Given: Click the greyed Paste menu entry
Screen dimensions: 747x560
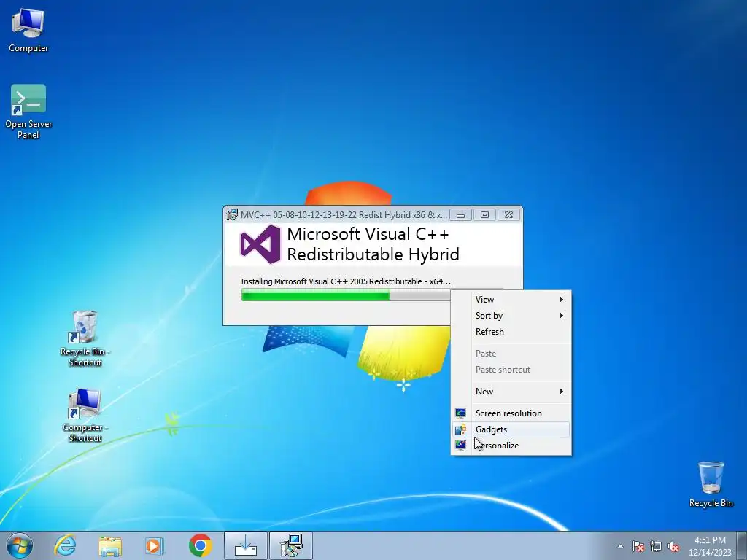Looking at the screenshot, I should click(511, 354).
